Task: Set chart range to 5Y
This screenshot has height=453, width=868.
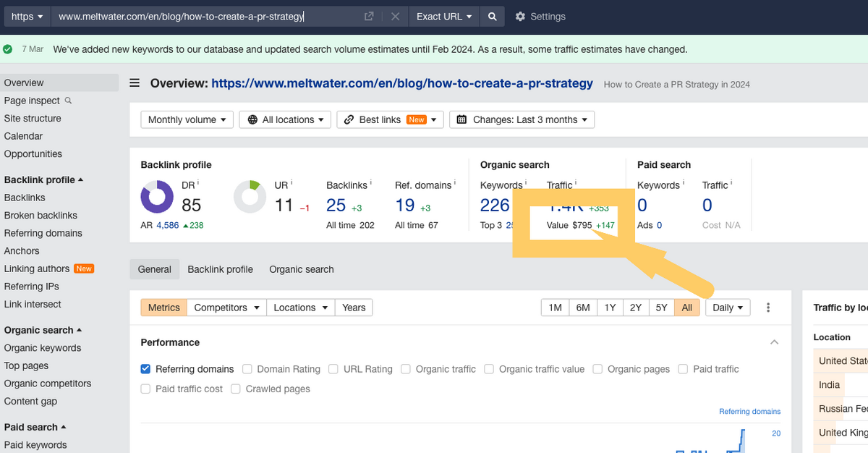Action: click(x=662, y=308)
